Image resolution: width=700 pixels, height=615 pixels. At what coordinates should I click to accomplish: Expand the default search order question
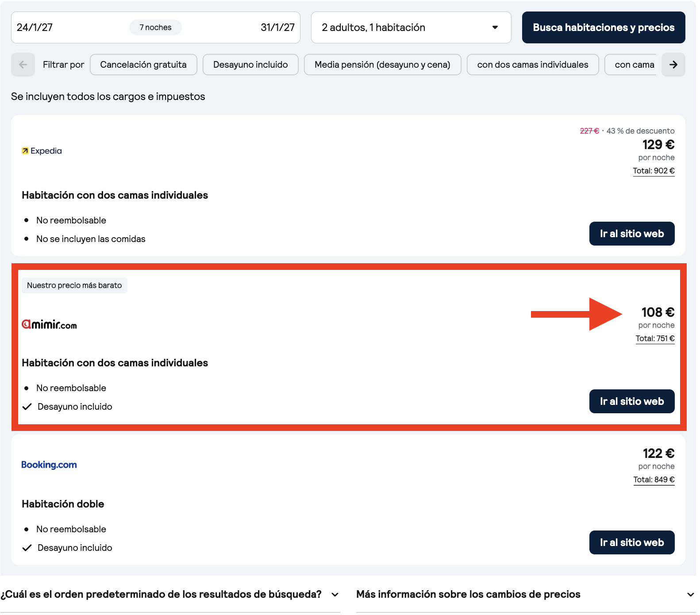(170, 594)
